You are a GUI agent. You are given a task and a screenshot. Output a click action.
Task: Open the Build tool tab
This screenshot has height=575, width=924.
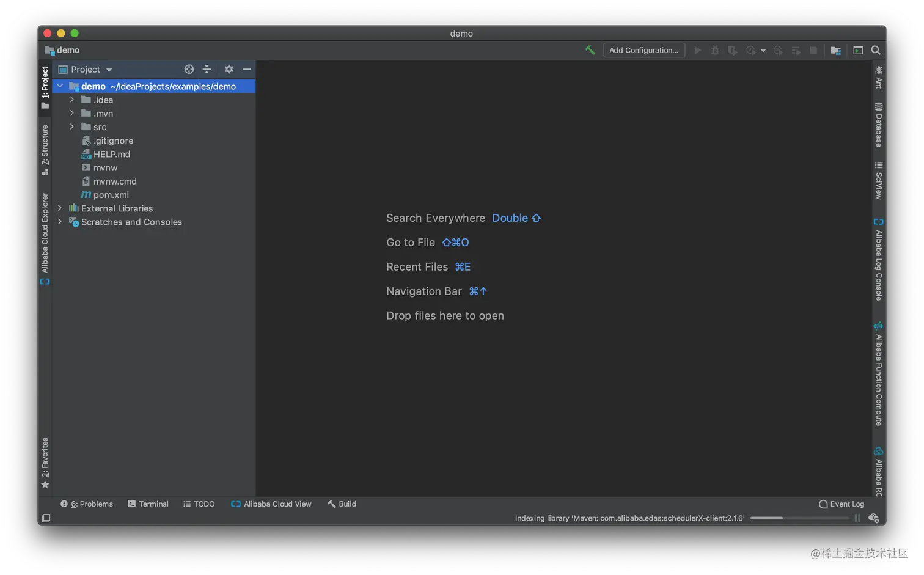[x=342, y=504]
